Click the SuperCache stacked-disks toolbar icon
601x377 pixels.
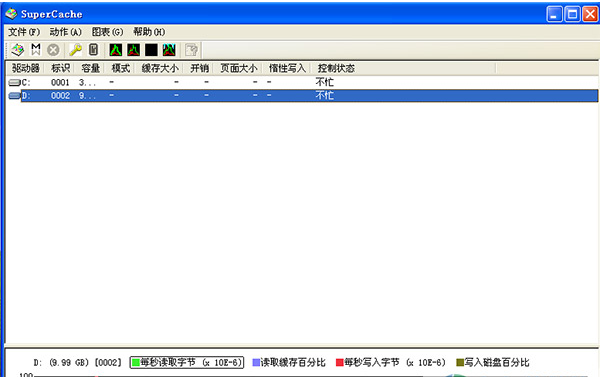[18, 50]
